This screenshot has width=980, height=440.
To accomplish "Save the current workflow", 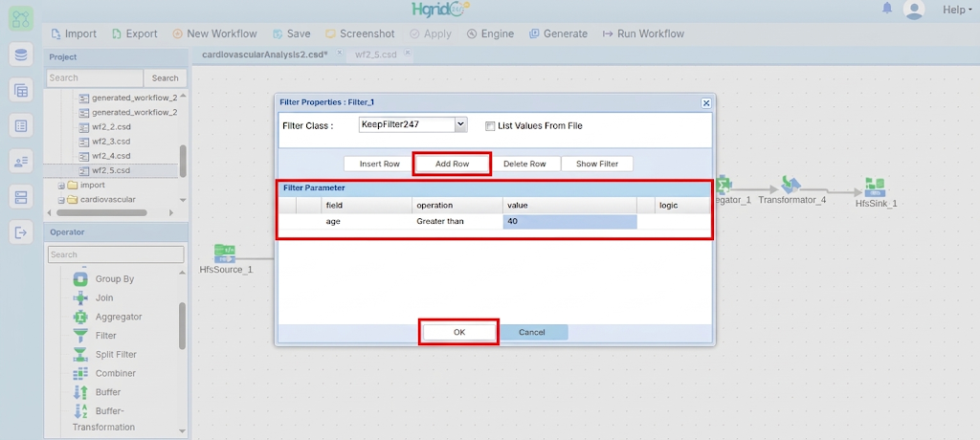I will pos(292,33).
